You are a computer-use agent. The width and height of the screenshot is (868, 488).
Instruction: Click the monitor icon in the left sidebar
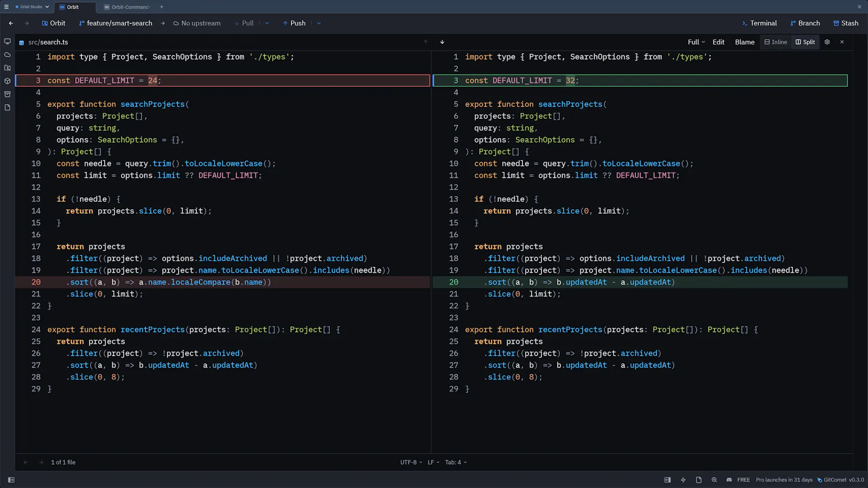click(x=8, y=41)
